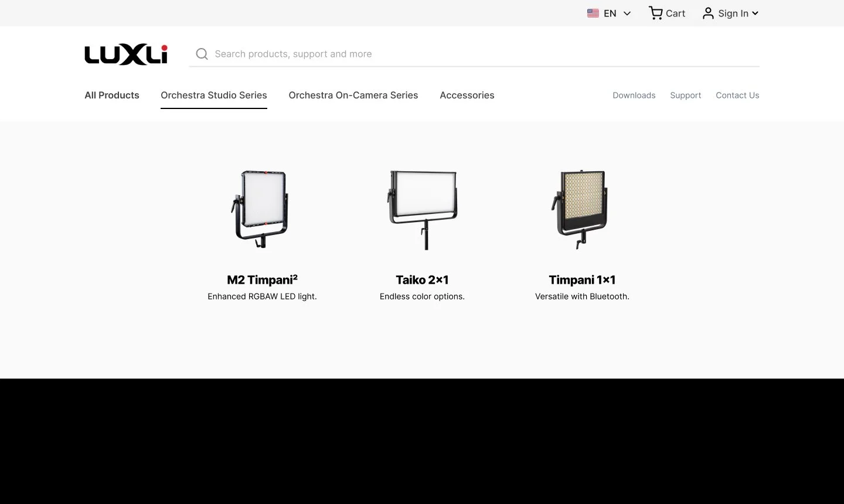
Task: Click 'Endless color options.' description
Action: [422, 297]
